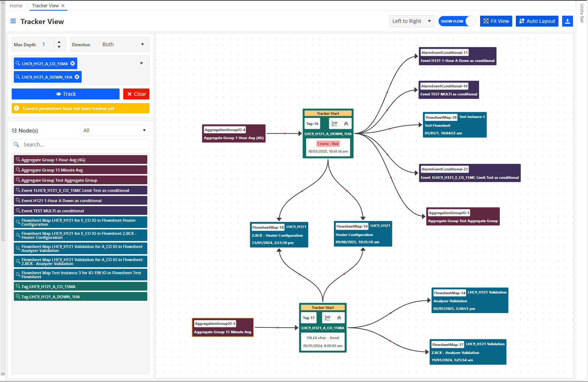Collapse chevrons icon on Tag-17 node
The image size is (588, 382).
pos(339,318)
